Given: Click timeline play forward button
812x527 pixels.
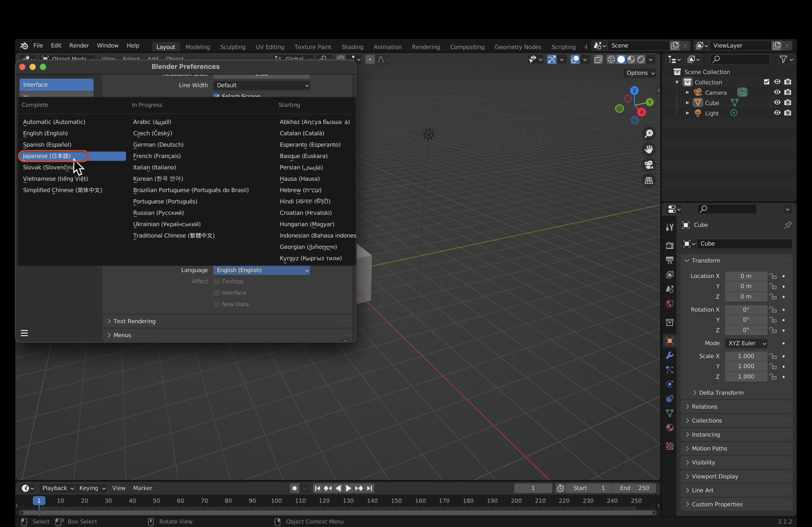Looking at the screenshot, I should (x=348, y=488).
